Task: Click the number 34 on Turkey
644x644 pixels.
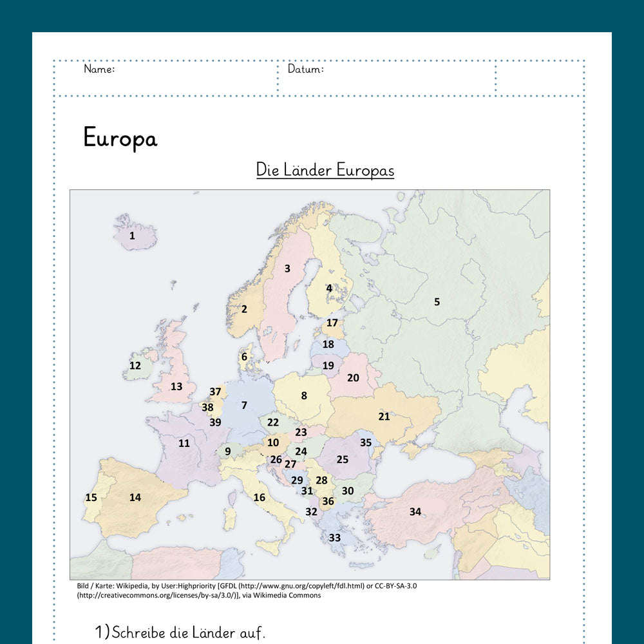Action: pyautogui.click(x=415, y=511)
